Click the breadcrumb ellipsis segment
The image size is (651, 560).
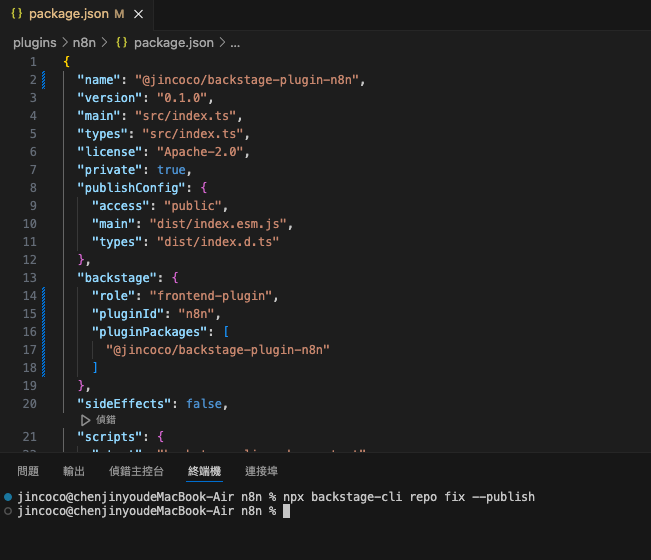pos(235,44)
